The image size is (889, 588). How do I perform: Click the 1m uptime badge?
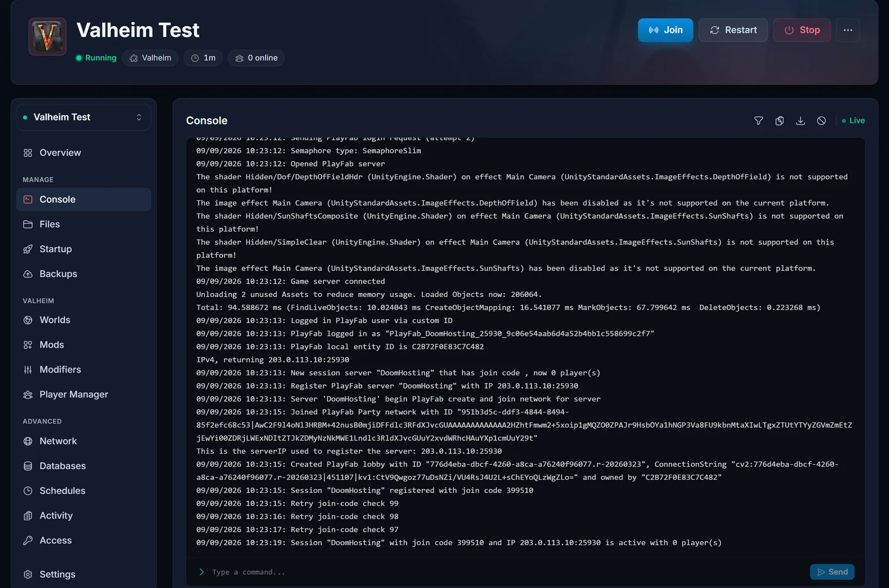click(203, 58)
